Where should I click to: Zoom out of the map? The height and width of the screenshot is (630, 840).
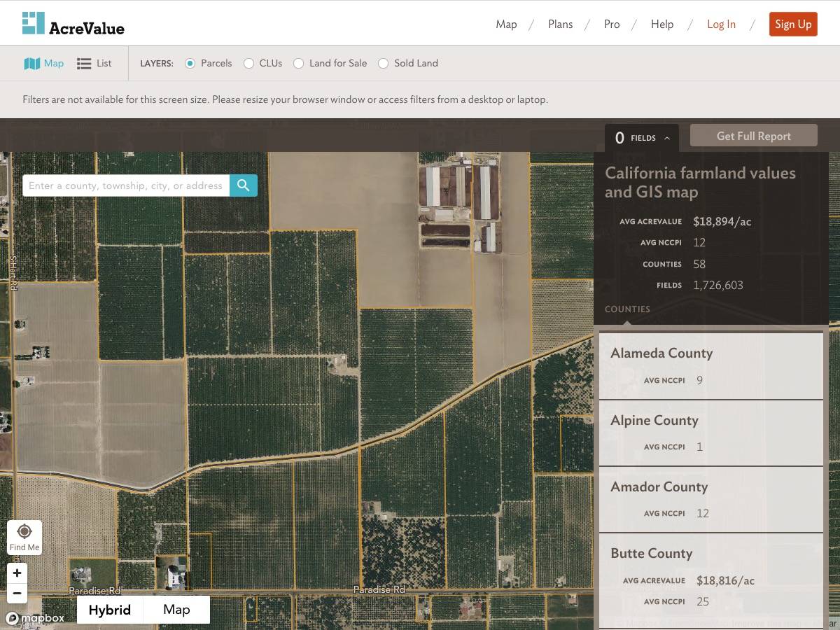click(x=17, y=594)
